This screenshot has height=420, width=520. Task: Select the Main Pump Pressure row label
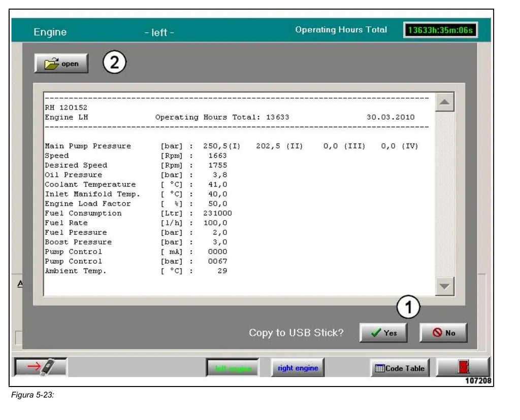tap(88, 146)
